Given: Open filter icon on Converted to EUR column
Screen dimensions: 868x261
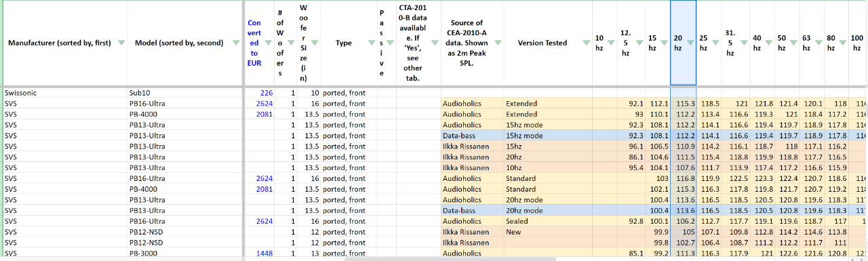Looking at the screenshot, I should 269,43.
